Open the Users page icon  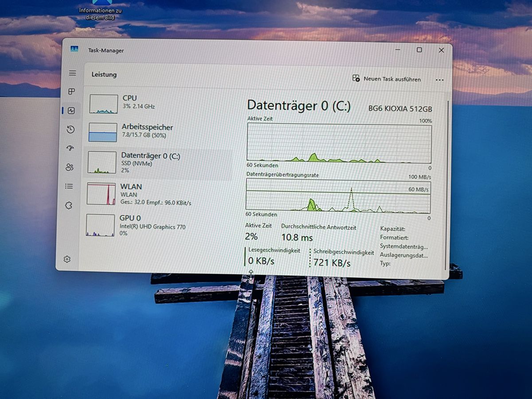70,167
